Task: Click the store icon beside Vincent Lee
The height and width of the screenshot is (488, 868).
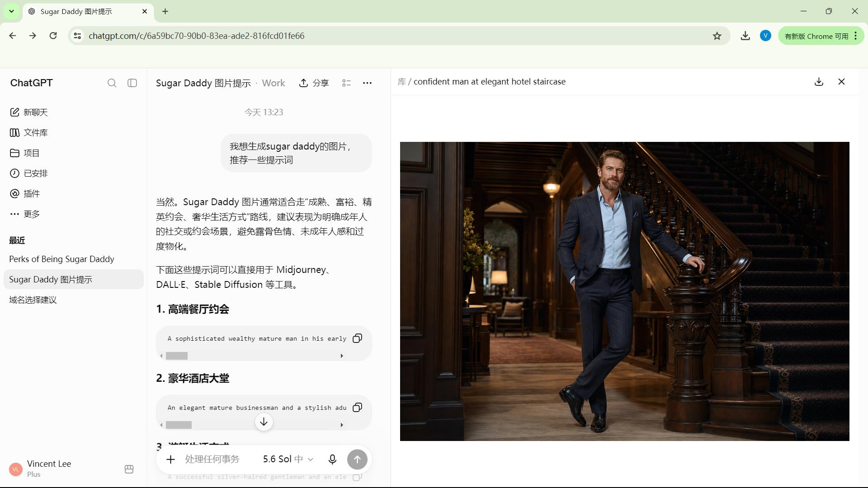Action: (129, 469)
